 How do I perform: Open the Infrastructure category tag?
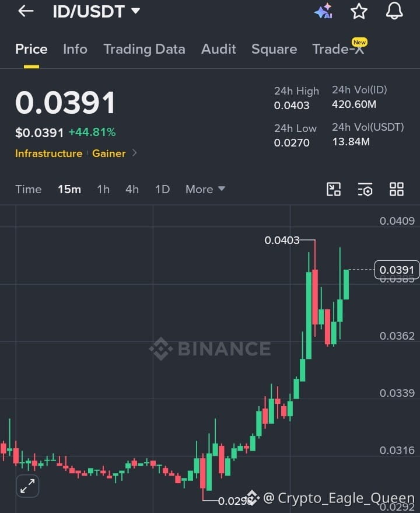(x=49, y=153)
